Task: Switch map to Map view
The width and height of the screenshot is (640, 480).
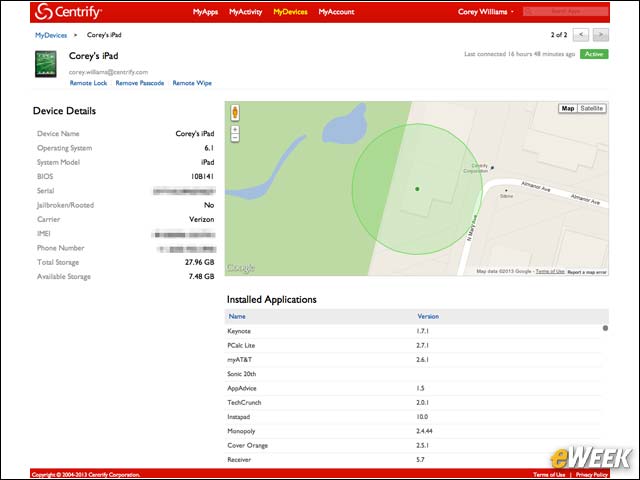Action: click(x=568, y=108)
